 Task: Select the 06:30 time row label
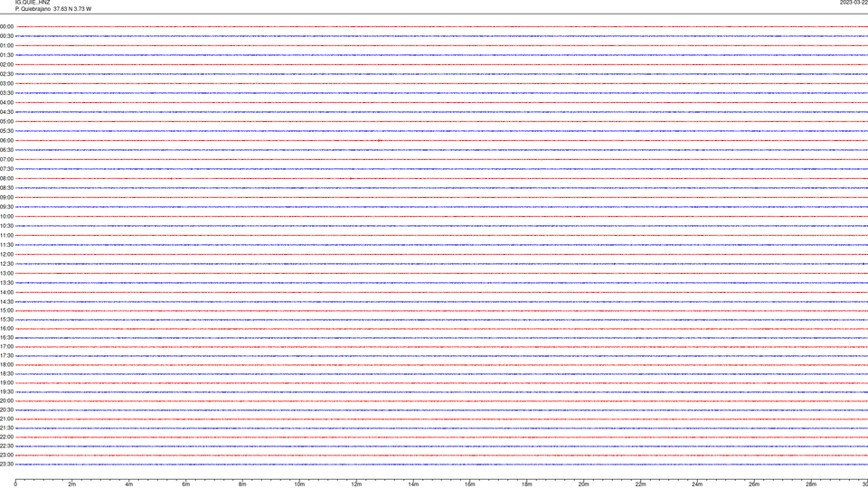point(6,150)
